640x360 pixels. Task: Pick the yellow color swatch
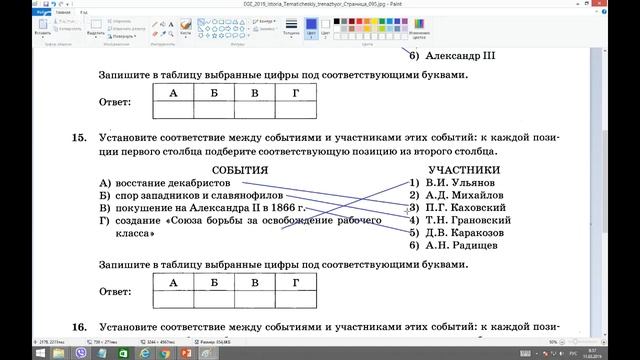pyautogui.click(x=374, y=21)
